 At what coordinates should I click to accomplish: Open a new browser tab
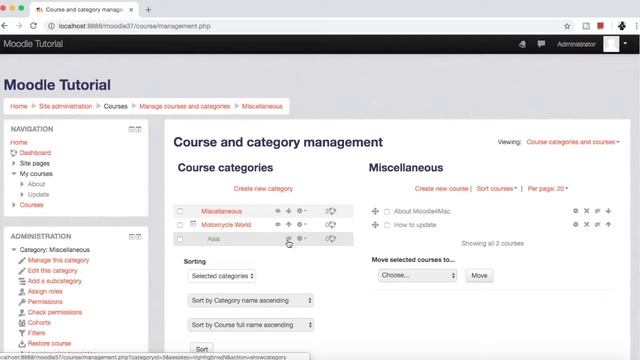coord(148,9)
